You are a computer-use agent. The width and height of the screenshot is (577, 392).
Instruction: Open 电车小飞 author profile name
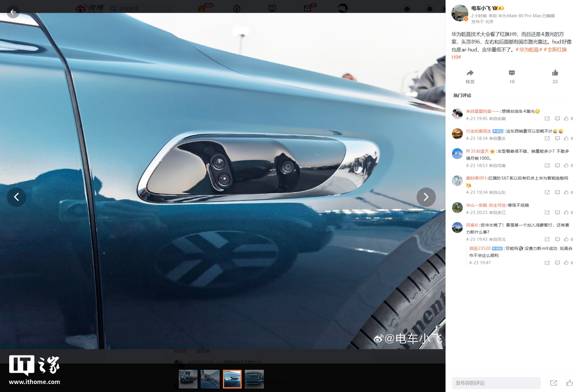481,8
